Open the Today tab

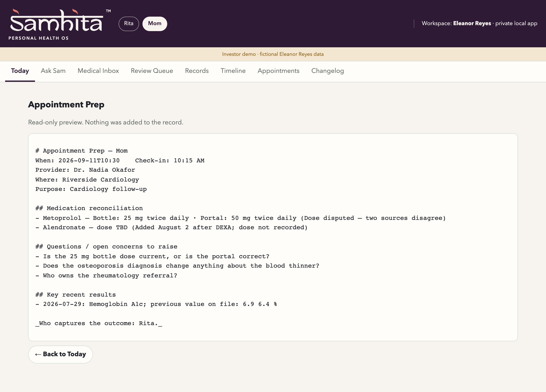coord(20,71)
